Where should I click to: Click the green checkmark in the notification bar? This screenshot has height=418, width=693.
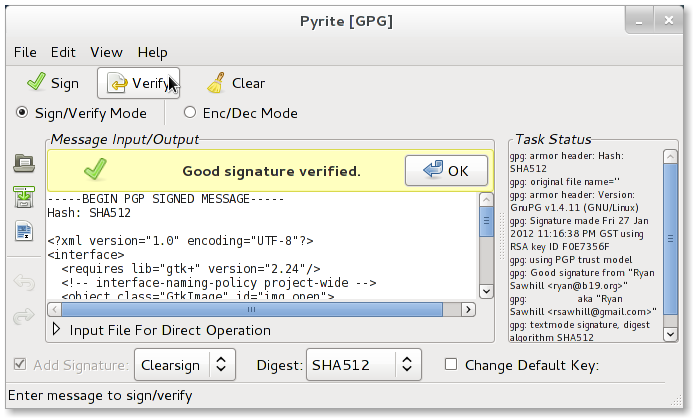click(95, 170)
